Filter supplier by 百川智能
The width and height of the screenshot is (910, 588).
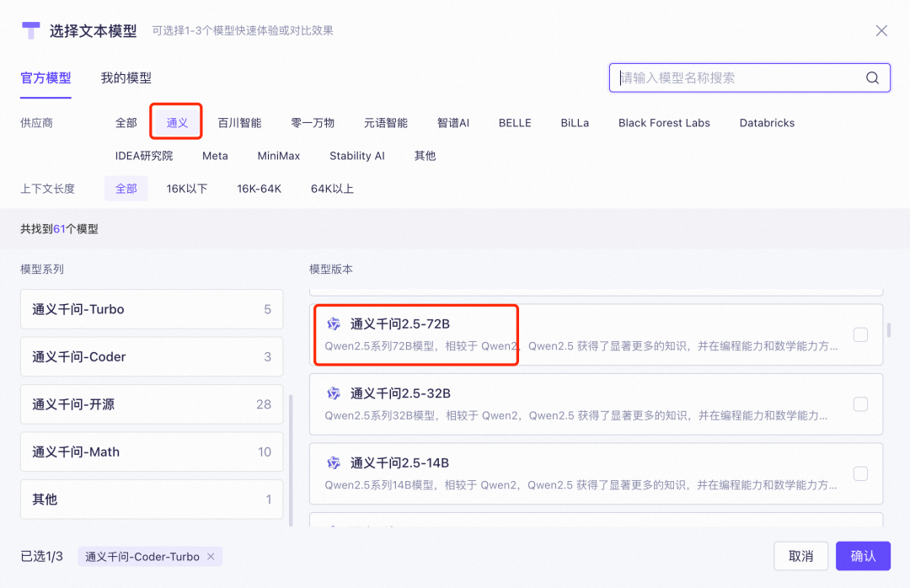239,122
